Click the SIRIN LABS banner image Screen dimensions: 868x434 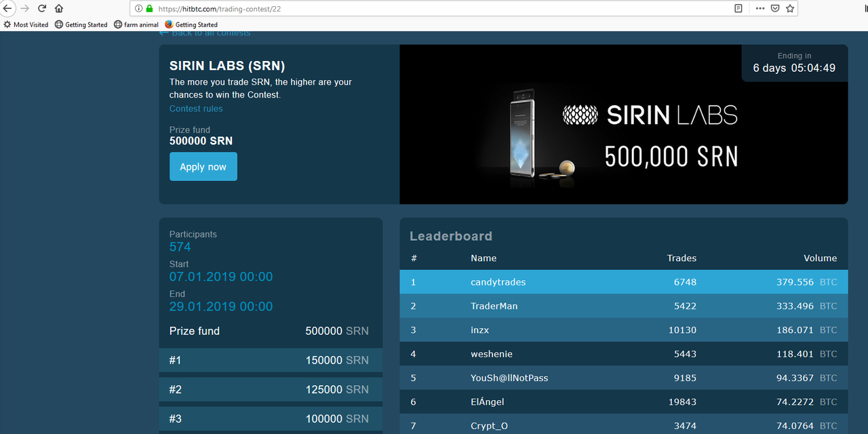coord(624,125)
